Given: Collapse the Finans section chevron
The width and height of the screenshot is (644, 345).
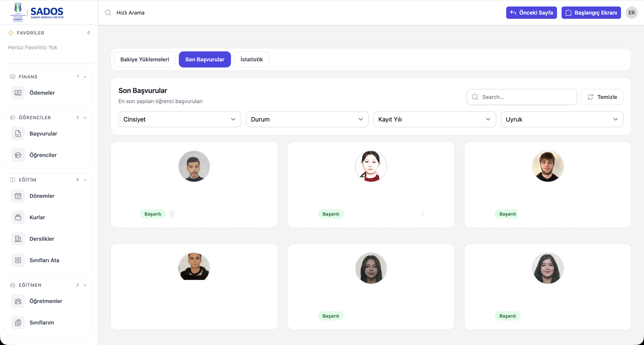Looking at the screenshot, I should coord(85,77).
